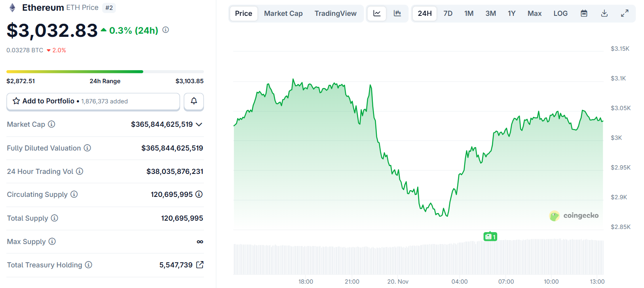This screenshot has width=644, height=288.
Task: Click the price alert bell icon
Action: [194, 101]
